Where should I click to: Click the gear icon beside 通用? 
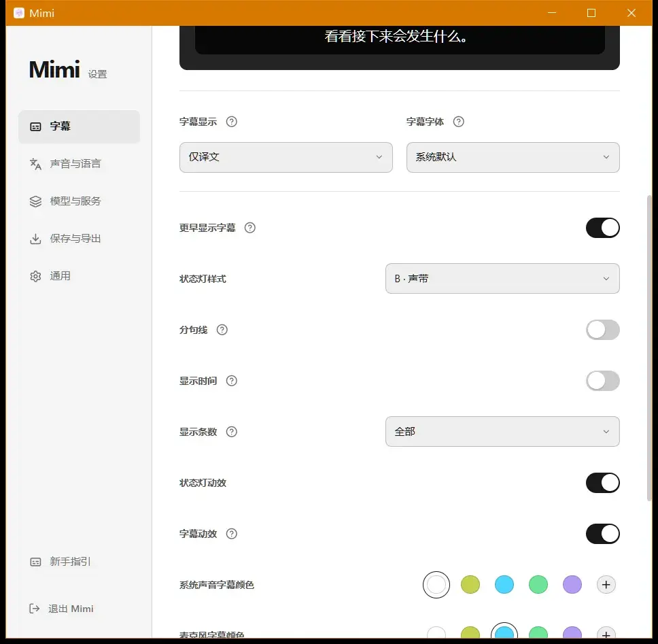[35, 276]
